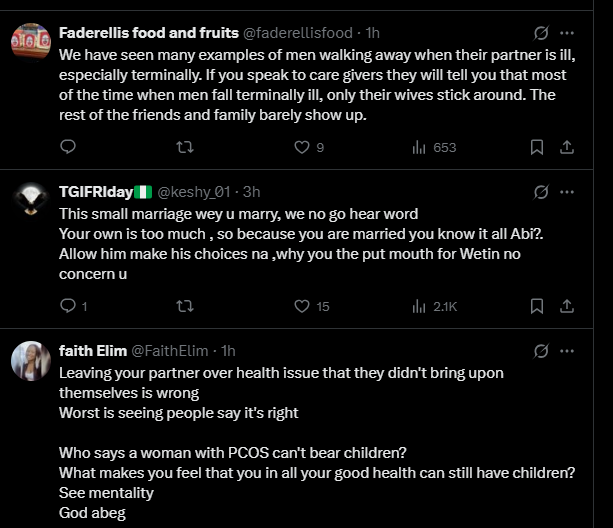Open Grok icon on faith Elim tweet
The image size is (613, 528).
click(541, 350)
